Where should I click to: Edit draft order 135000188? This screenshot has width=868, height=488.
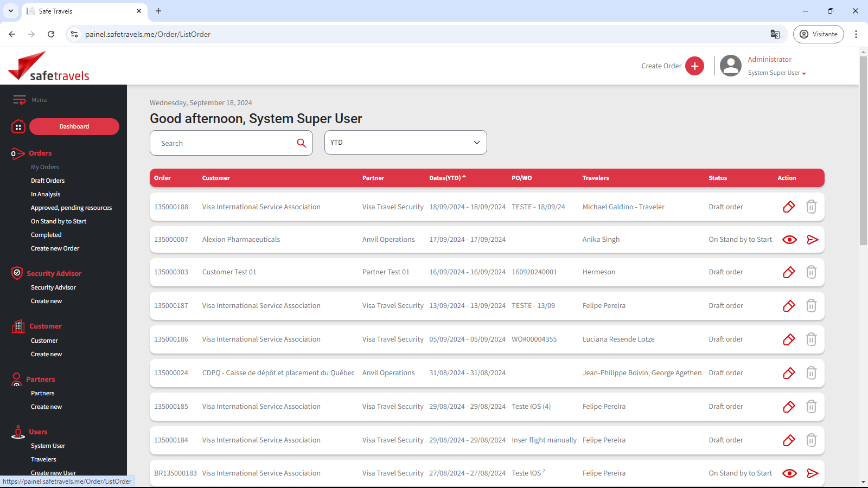coord(789,207)
